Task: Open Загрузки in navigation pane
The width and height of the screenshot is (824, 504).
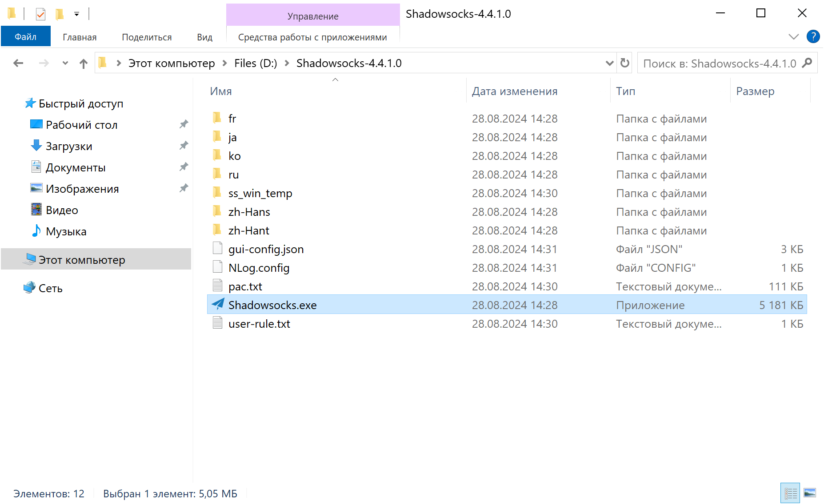Action: point(69,146)
